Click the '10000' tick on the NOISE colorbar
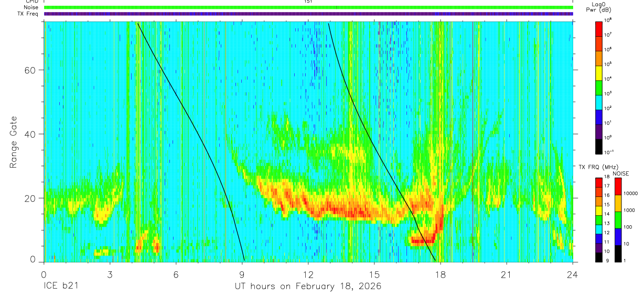This screenshot has width=644, height=297. [x=631, y=194]
